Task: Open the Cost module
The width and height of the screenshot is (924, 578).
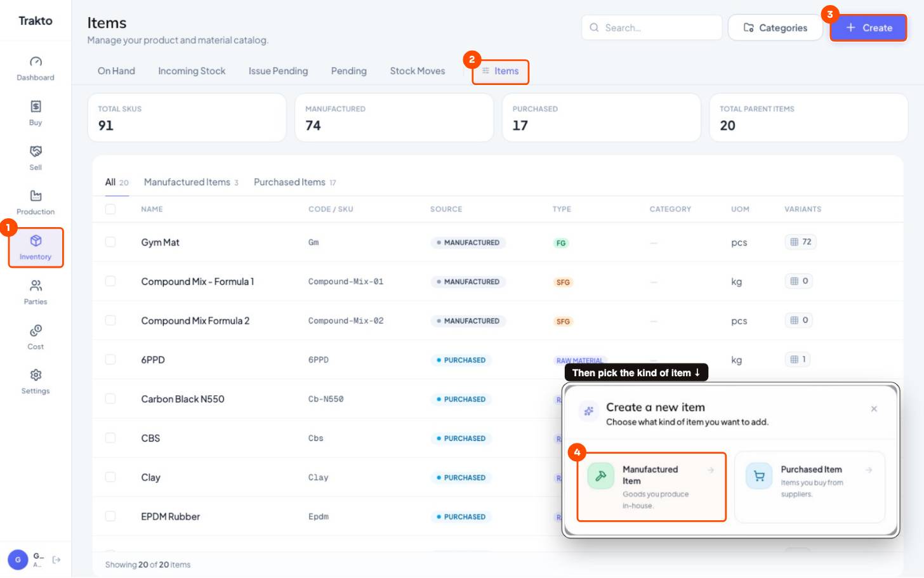Action: pyautogui.click(x=36, y=338)
